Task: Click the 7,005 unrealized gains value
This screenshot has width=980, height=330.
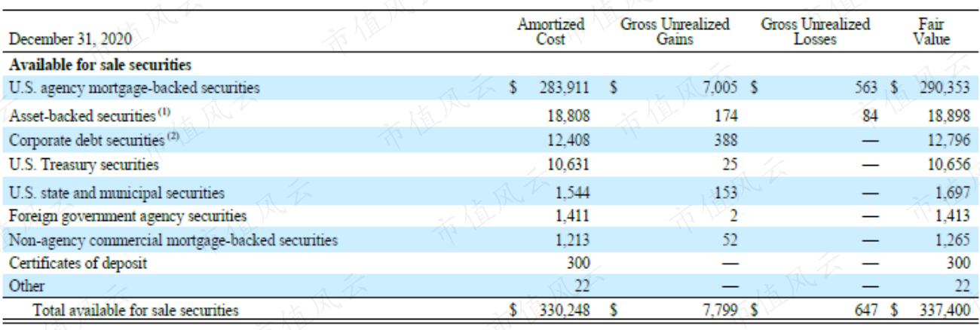Action: (719, 88)
